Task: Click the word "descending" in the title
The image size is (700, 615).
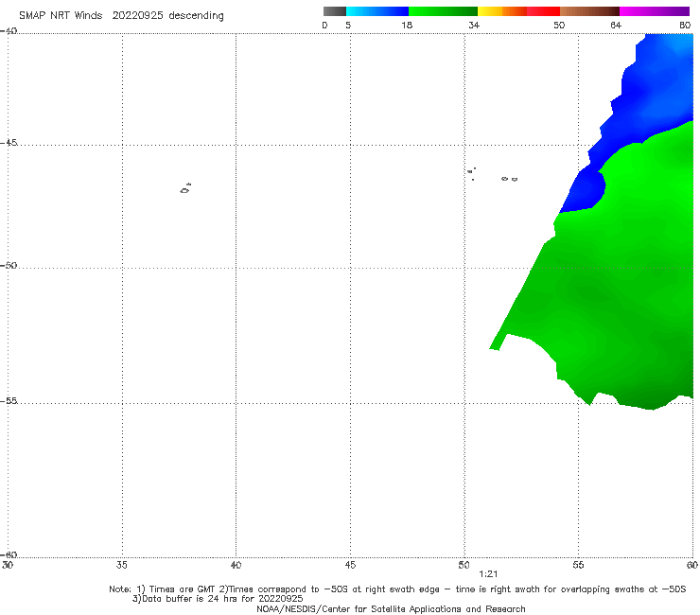Action: pos(197,16)
